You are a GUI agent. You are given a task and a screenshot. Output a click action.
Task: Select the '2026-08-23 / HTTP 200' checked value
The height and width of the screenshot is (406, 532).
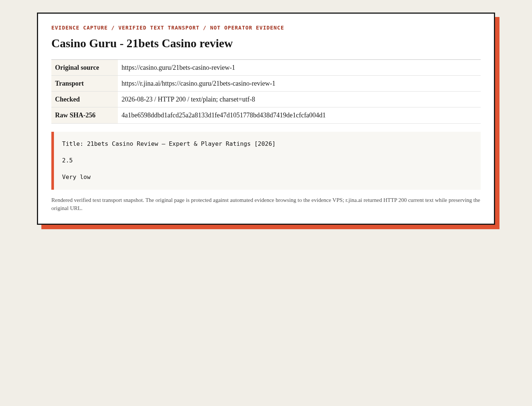188,99
